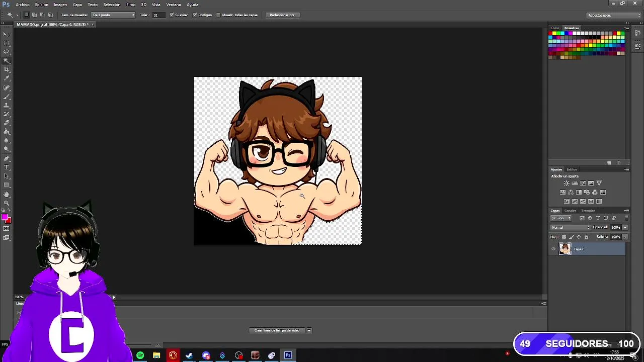
Task: Select the Pen tool
Action: [x=7, y=158]
